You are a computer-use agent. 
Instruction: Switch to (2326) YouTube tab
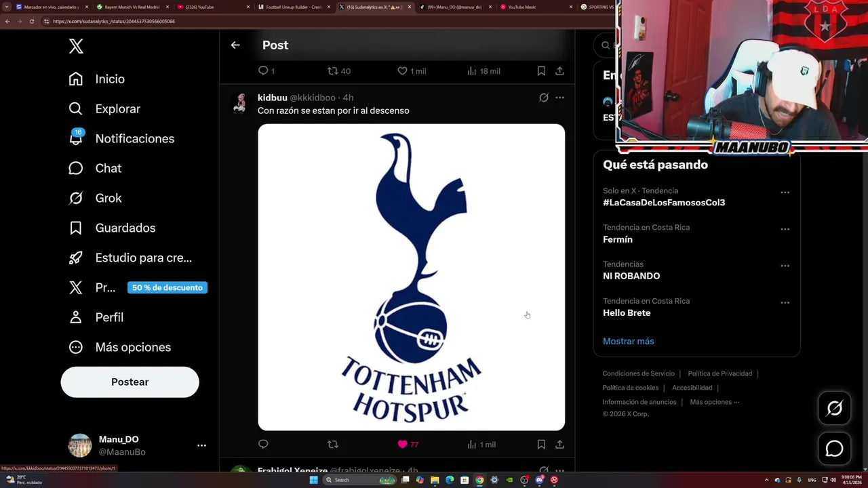coord(210,7)
